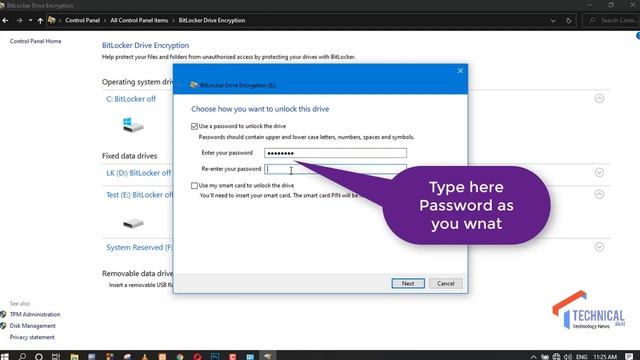The height and width of the screenshot is (360, 640).
Task: Click the Disk Management shield icon
Action: pyautogui.click(x=3, y=326)
